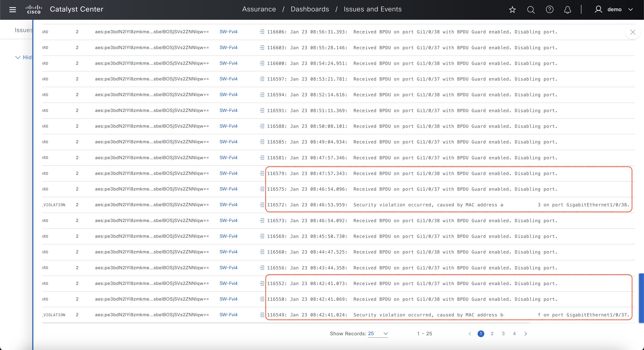Image resolution: width=644 pixels, height=350 pixels.
Task: Open SW-Fvi4 link in event 116600 row
Action: click(x=228, y=63)
